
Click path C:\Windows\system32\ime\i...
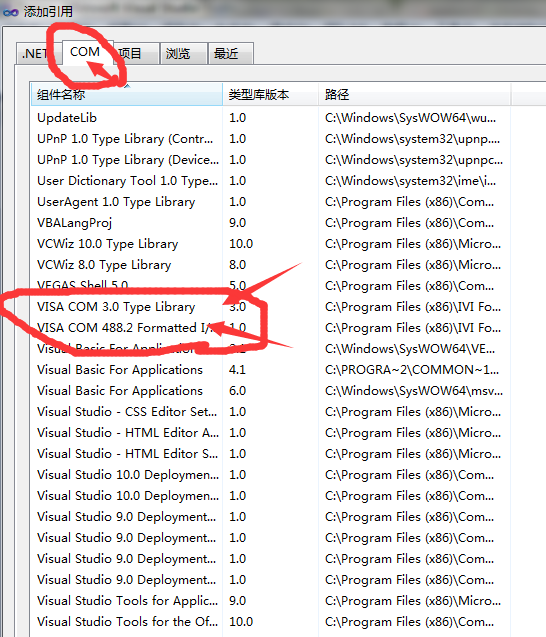(410, 181)
